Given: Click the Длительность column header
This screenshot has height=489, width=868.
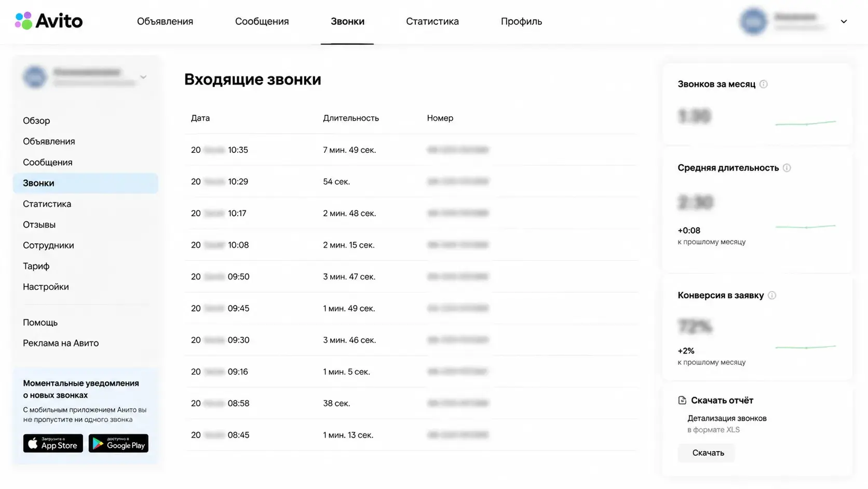Looking at the screenshot, I should (351, 118).
